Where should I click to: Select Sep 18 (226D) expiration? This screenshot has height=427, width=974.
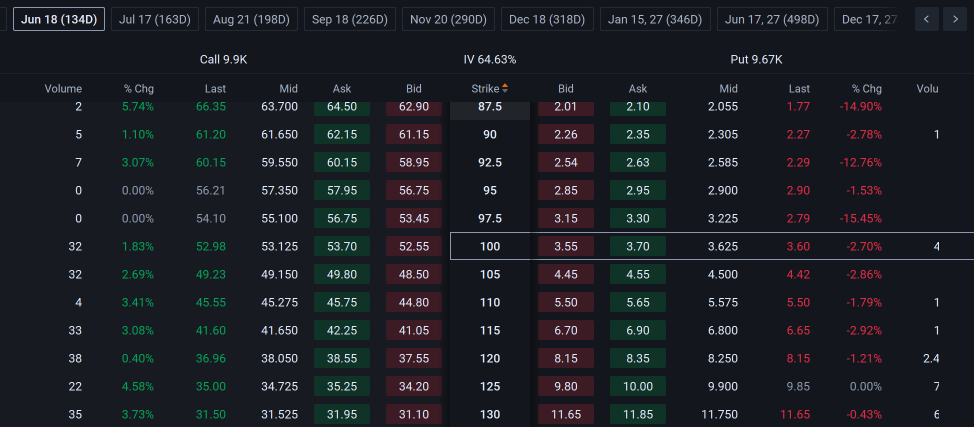(350, 19)
